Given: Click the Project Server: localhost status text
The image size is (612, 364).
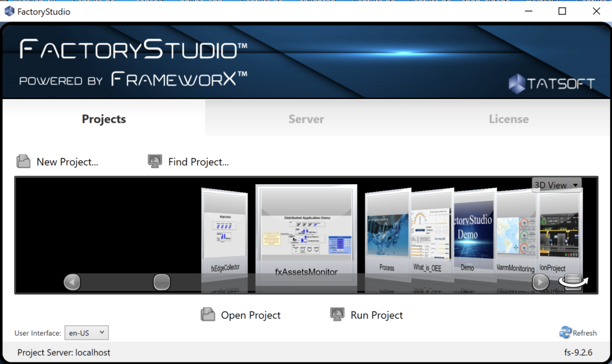Looking at the screenshot, I should [x=63, y=352].
